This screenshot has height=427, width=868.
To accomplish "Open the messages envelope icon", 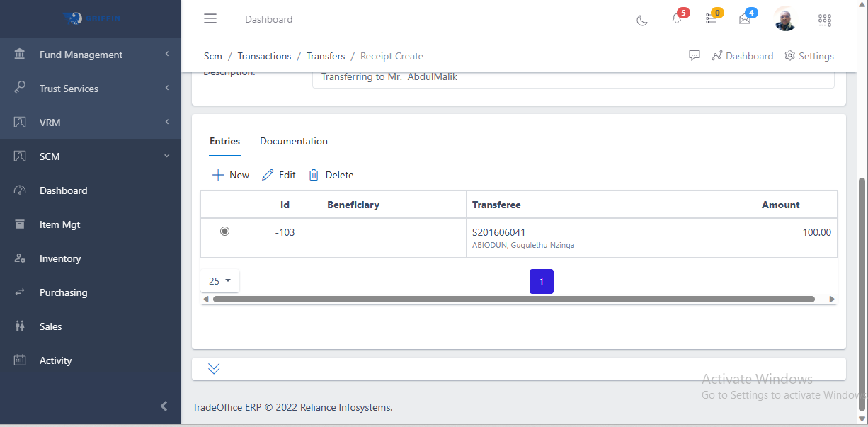I will click(744, 19).
